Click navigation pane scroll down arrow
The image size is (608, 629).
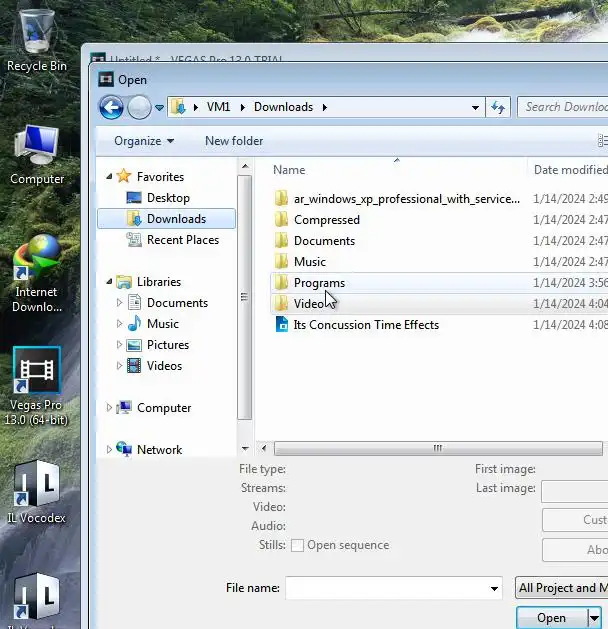pos(245,448)
